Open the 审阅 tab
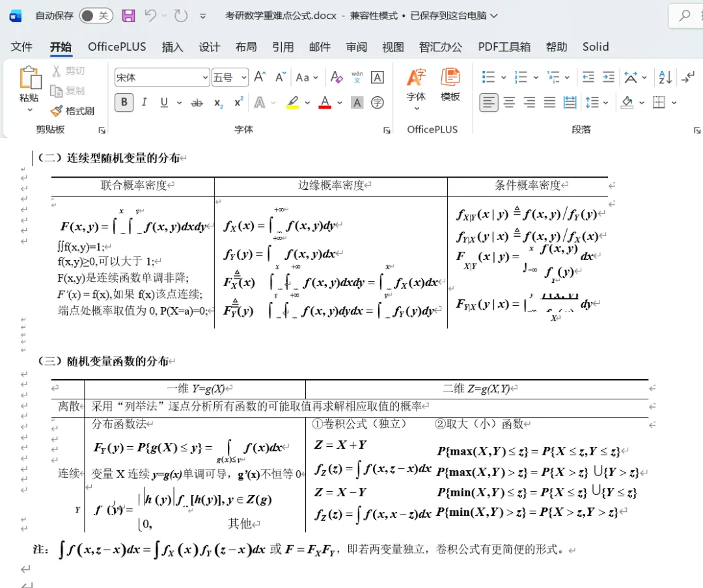This screenshot has width=703, height=588. [357, 47]
